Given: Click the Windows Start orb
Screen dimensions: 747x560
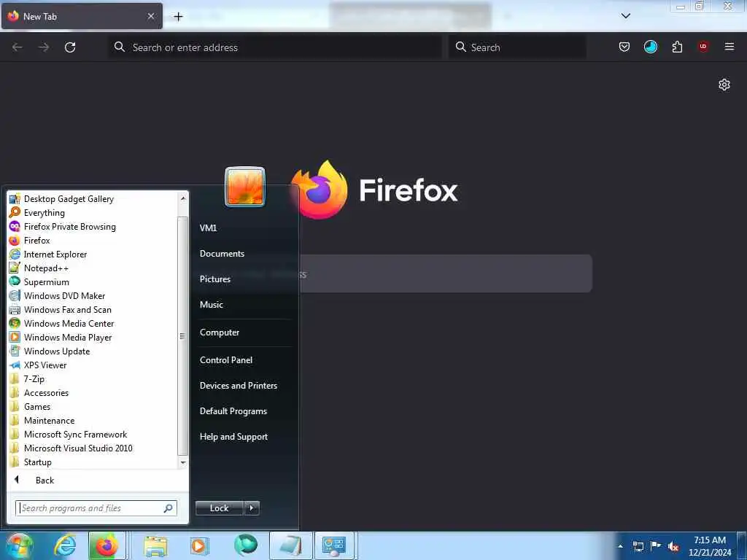Looking at the screenshot, I should [19, 545].
